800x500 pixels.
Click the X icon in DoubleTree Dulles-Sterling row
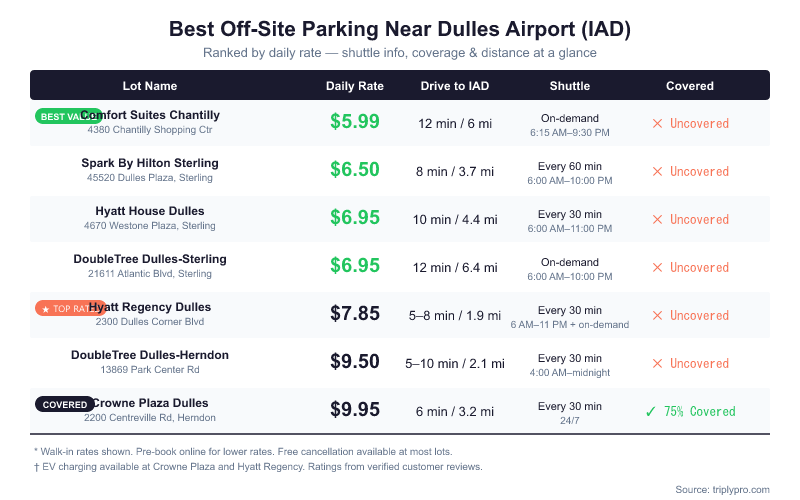tap(657, 268)
